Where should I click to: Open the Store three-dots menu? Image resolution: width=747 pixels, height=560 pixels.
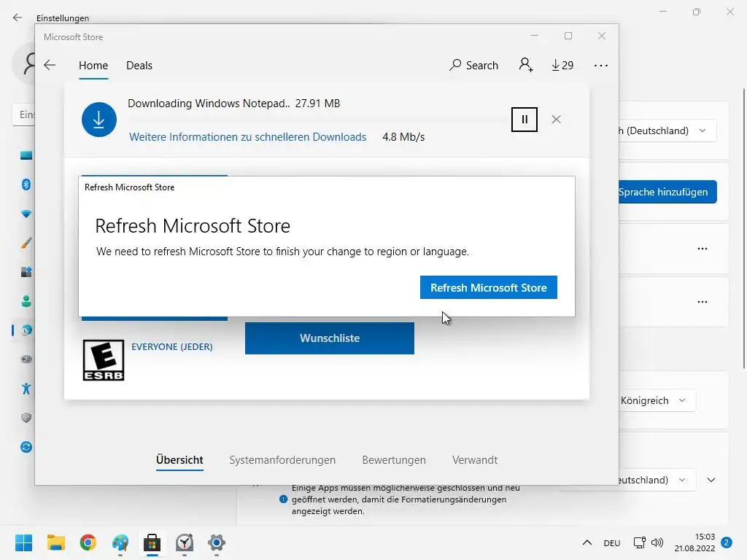coord(601,66)
